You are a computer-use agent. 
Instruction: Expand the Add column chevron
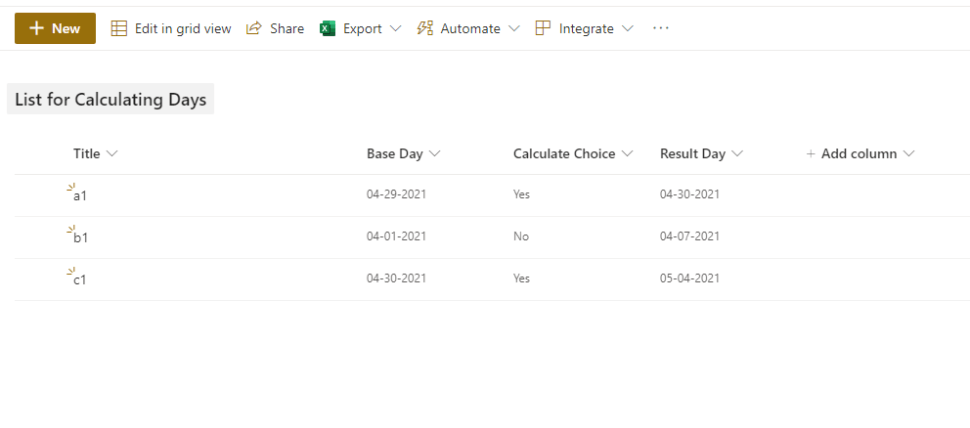tap(909, 154)
